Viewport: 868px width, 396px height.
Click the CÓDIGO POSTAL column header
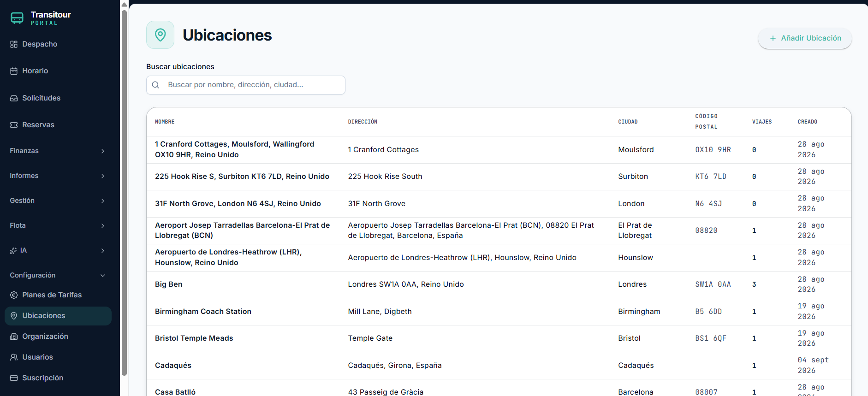(706, 121)
